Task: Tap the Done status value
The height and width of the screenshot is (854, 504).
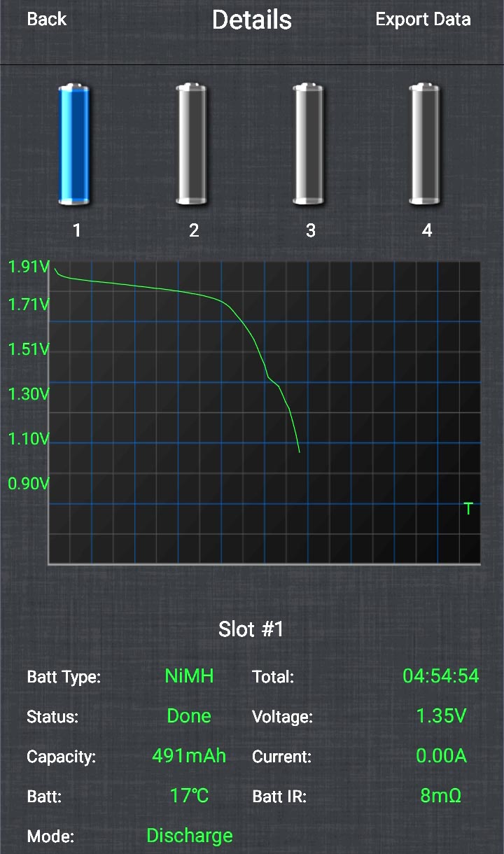Action: [189, 716]
